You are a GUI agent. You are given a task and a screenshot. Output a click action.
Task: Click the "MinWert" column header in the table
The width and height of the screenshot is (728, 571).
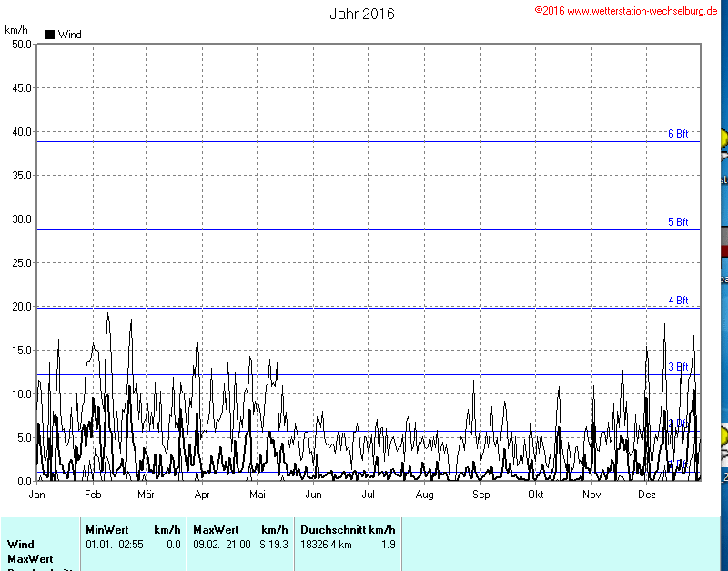coord(107,530)
